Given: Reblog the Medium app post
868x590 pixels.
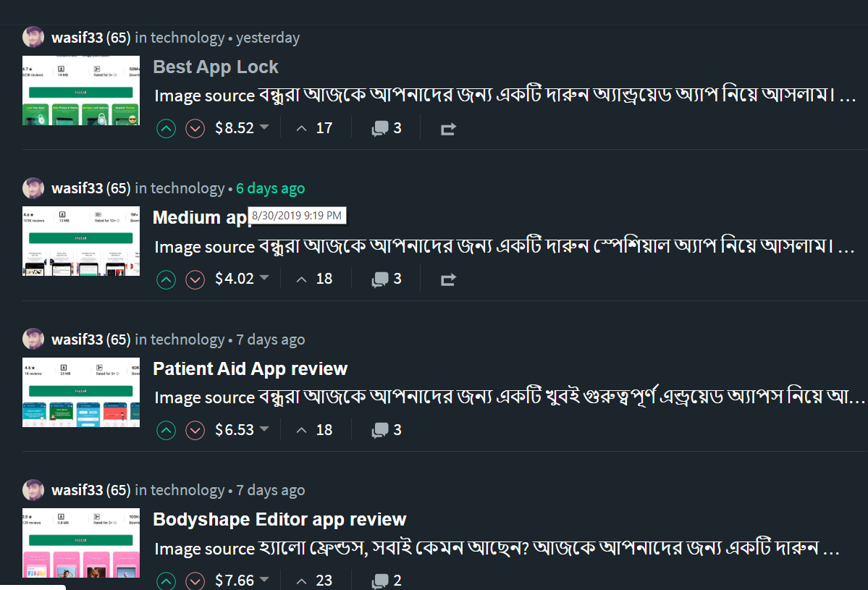Looking at the screenshot, I should click(448, 279).
